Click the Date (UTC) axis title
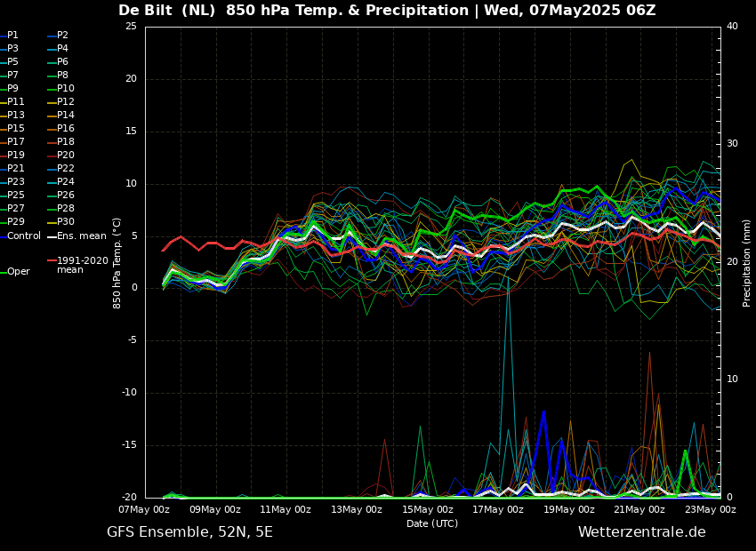 [432, 524]
